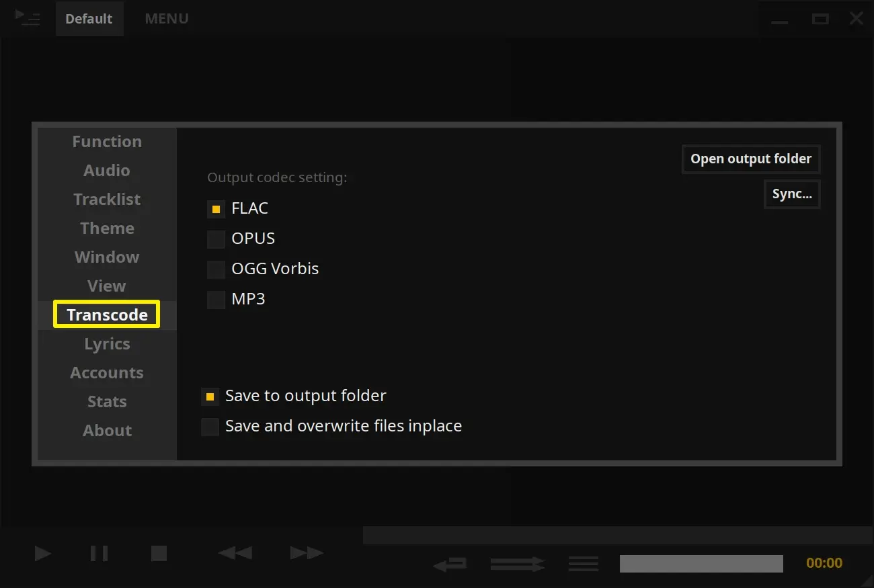Toggle Save to output folder option
This screenshot has height=588, width=874.
pos(210,396)
